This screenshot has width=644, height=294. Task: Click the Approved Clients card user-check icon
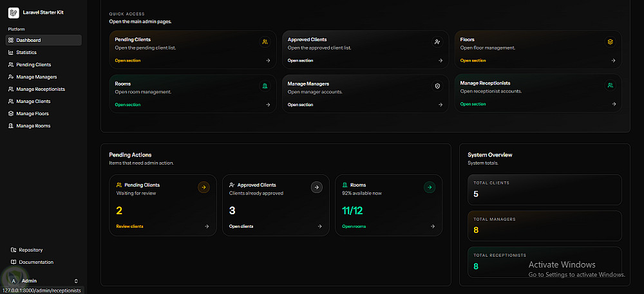[x=437, y=42]
